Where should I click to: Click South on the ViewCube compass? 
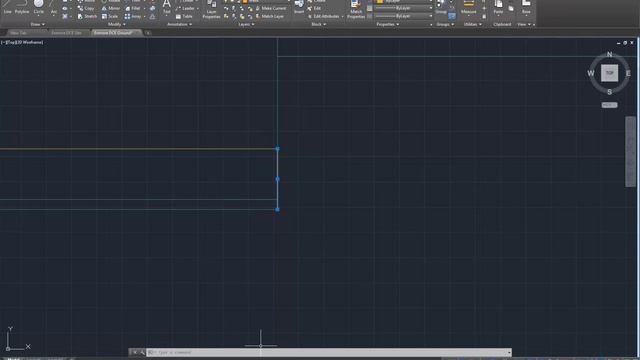point(609,92)
